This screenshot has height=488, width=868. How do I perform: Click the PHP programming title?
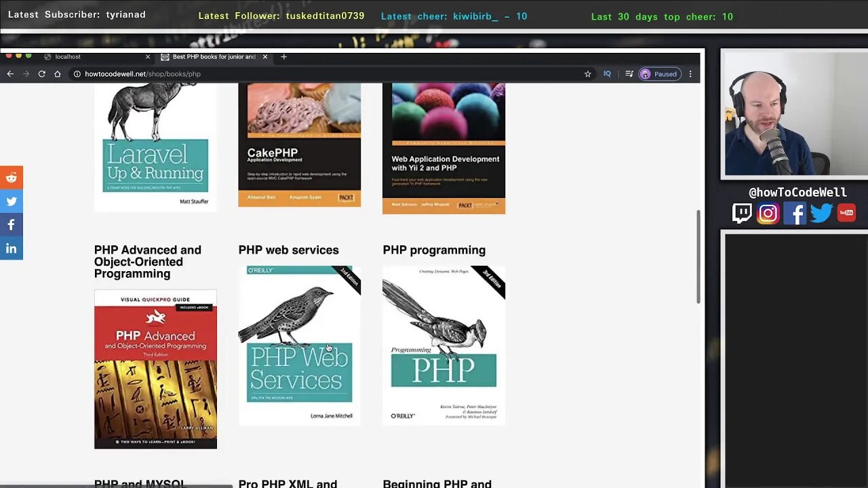tap(434, 250)
